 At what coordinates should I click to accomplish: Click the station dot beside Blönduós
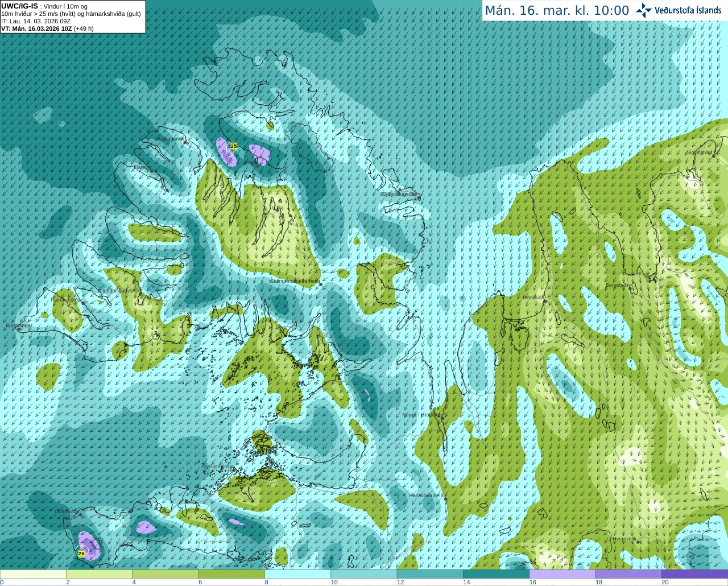tap(545, 302)
